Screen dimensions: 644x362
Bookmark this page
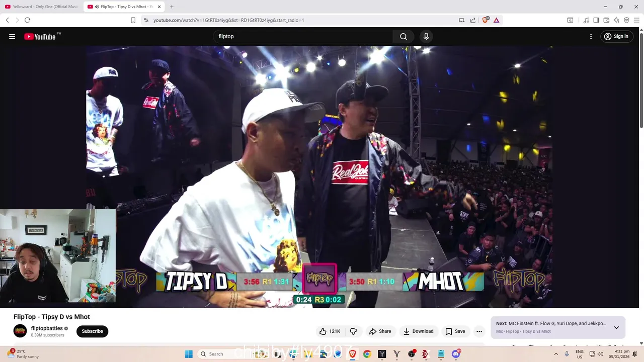tap(133, 20)
